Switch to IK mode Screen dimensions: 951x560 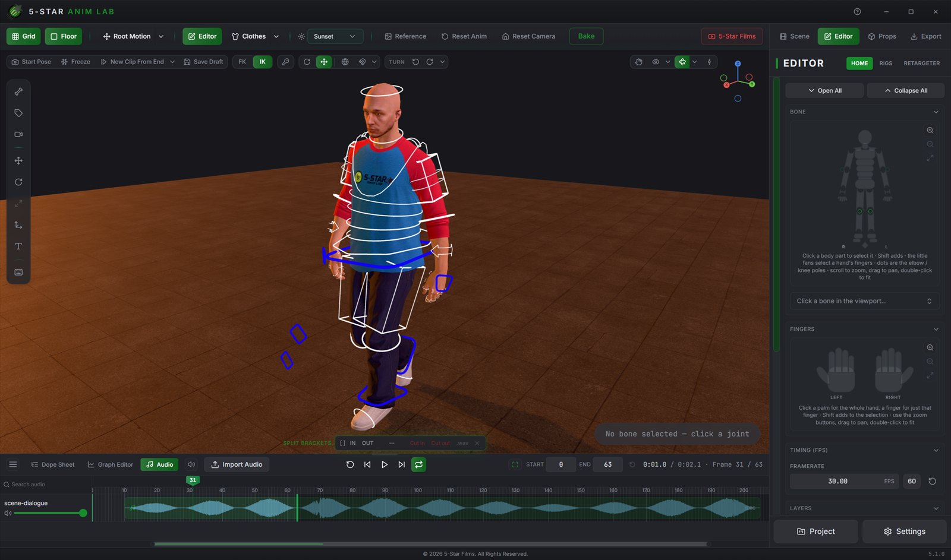[x=263, y=62]
